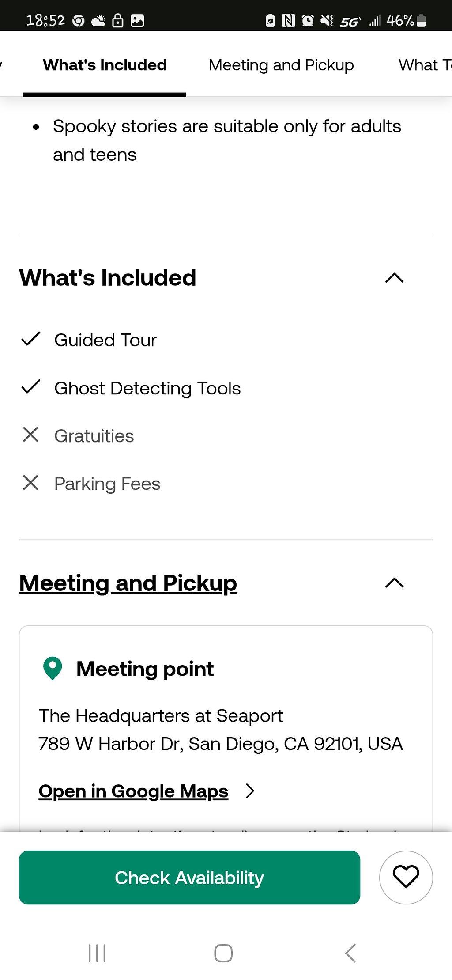This screenshot has height=980, width=452.
Task: Tap the checkmark beside Ghost Detecting Tools
Action: tap(31, 387)
